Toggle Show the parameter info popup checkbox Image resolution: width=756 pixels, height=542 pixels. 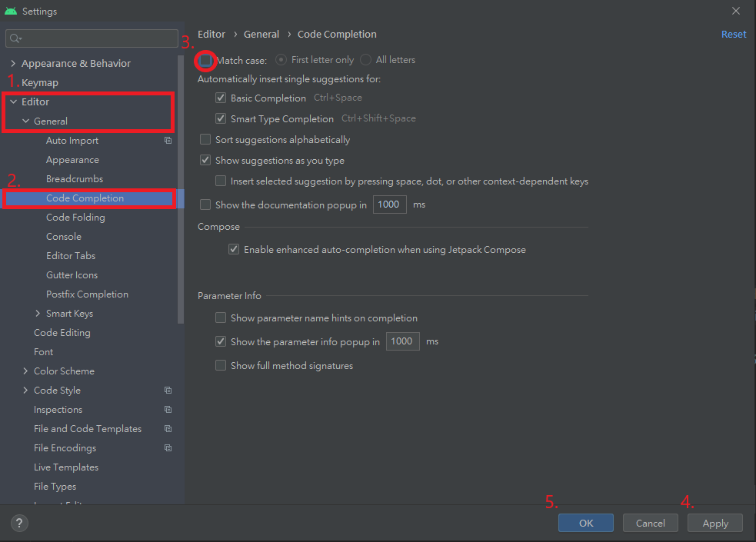(x=221, y=341)
